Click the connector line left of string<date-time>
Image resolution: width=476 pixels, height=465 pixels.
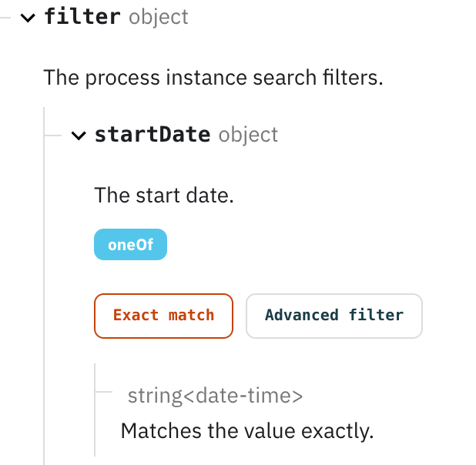[104, 391]
